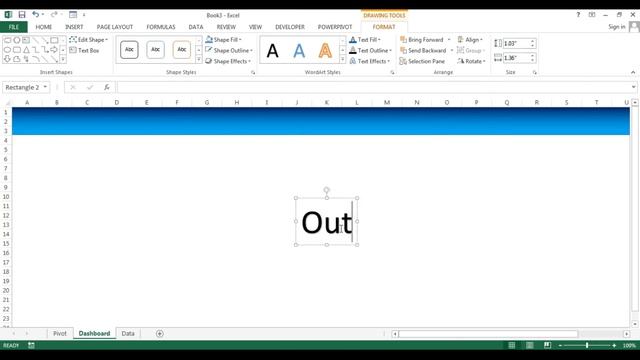Switch to the PAGE LAYOUT tab
Screen dimensions: 640x360
tap(115, 27)
